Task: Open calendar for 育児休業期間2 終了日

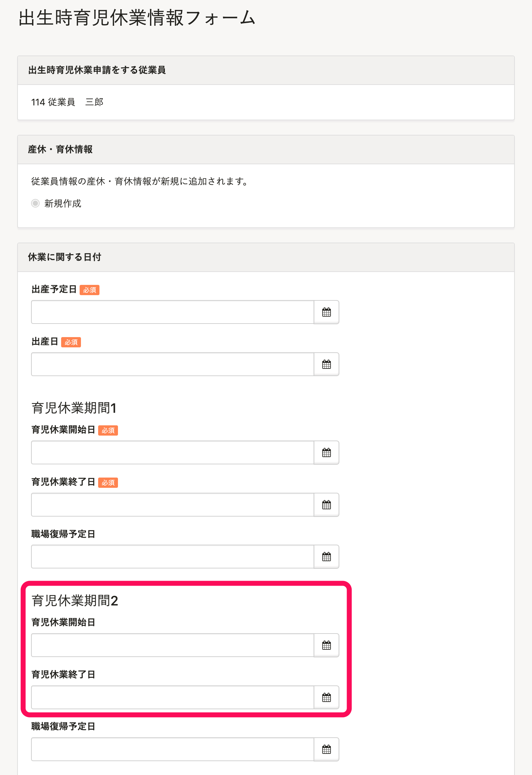Action: [326, 697]
